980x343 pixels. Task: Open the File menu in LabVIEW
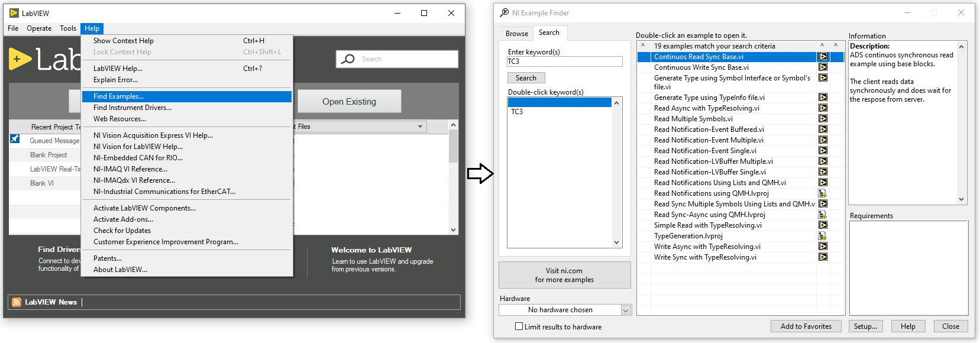coord(13,28)
